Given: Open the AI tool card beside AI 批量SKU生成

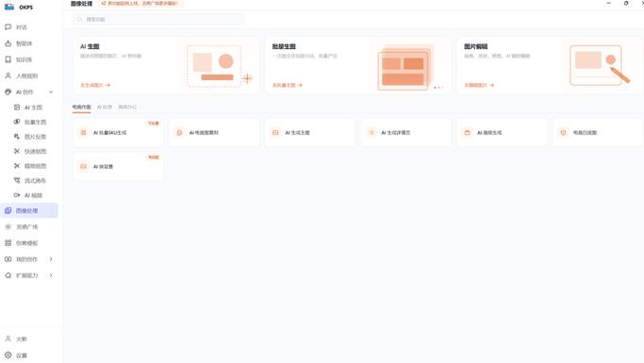Looking at the screenshot, I should pyautogui.click(x=214, y=132).
